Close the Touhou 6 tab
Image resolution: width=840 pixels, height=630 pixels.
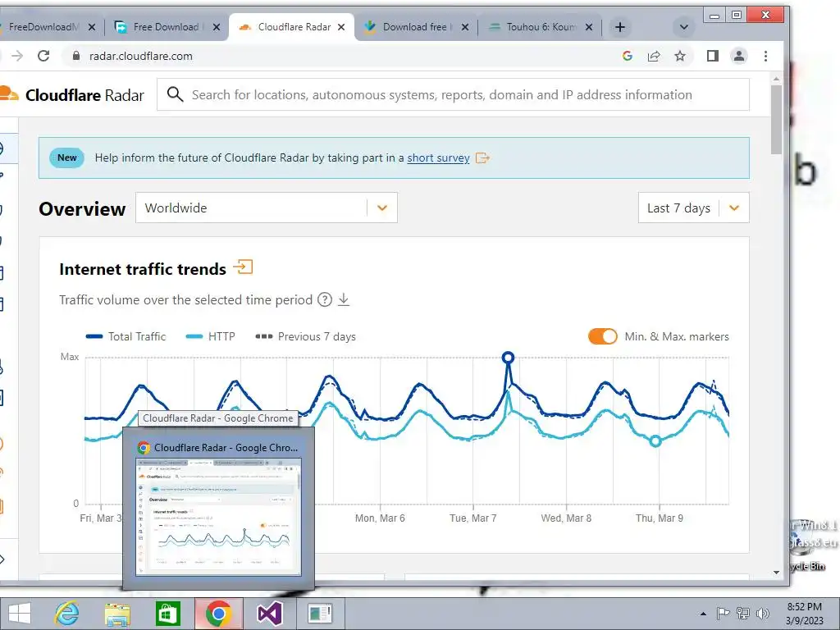589,27
